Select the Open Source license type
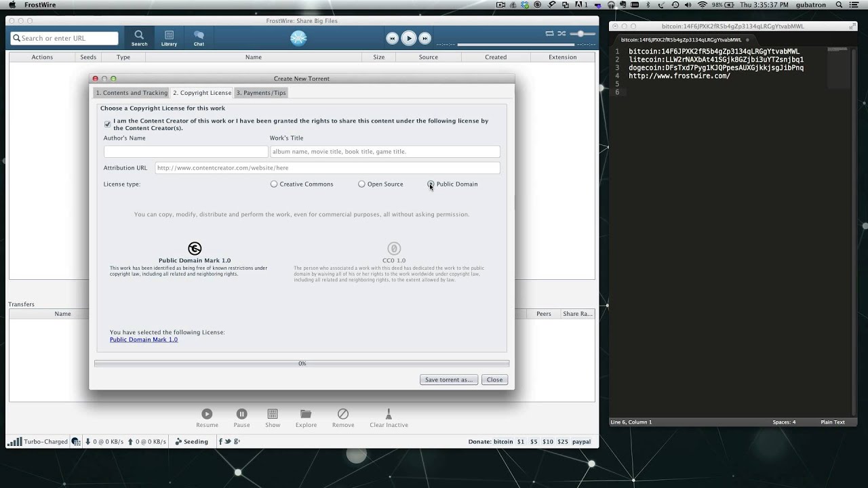 tap(361, 184)
